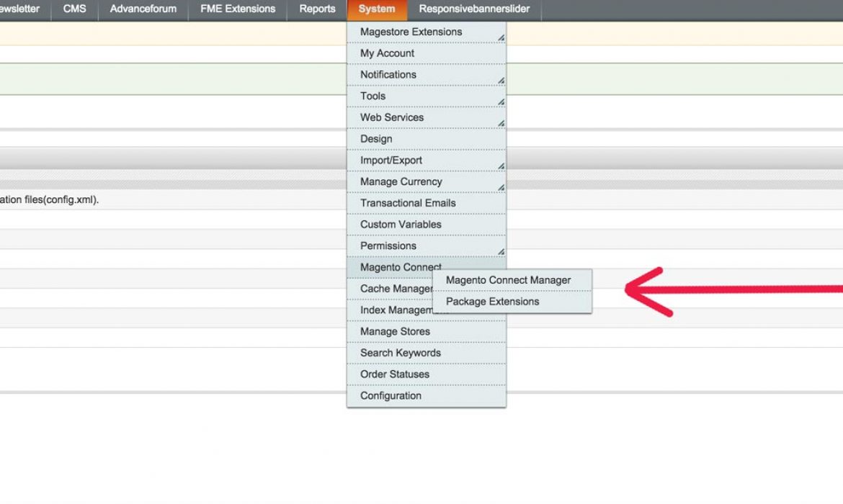Open the Newsletter menu

pos(20,9)
